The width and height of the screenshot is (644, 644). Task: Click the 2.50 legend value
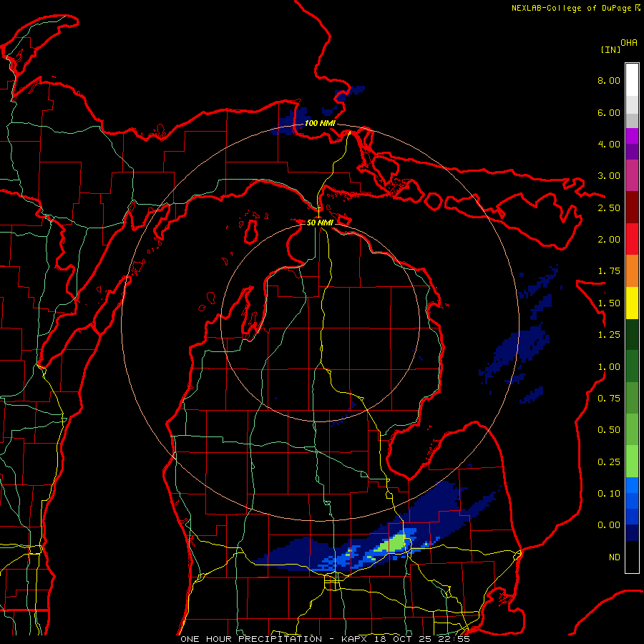click(609, 208)
